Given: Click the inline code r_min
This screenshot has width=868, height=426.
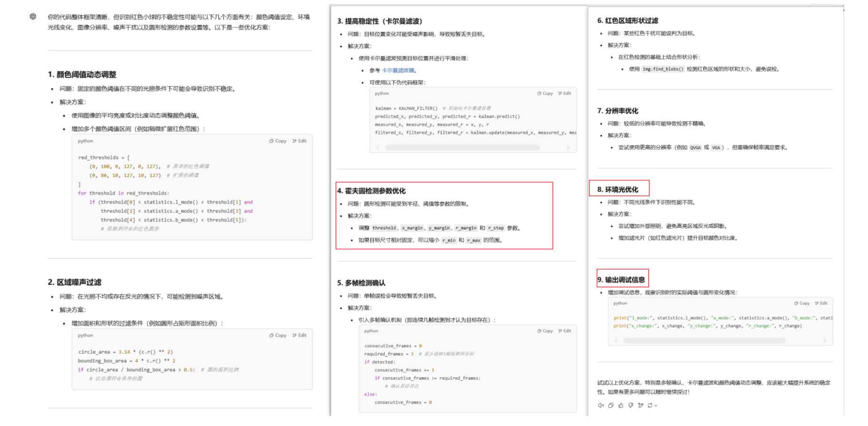Looking at the screenshot, I should pos(449,240).
